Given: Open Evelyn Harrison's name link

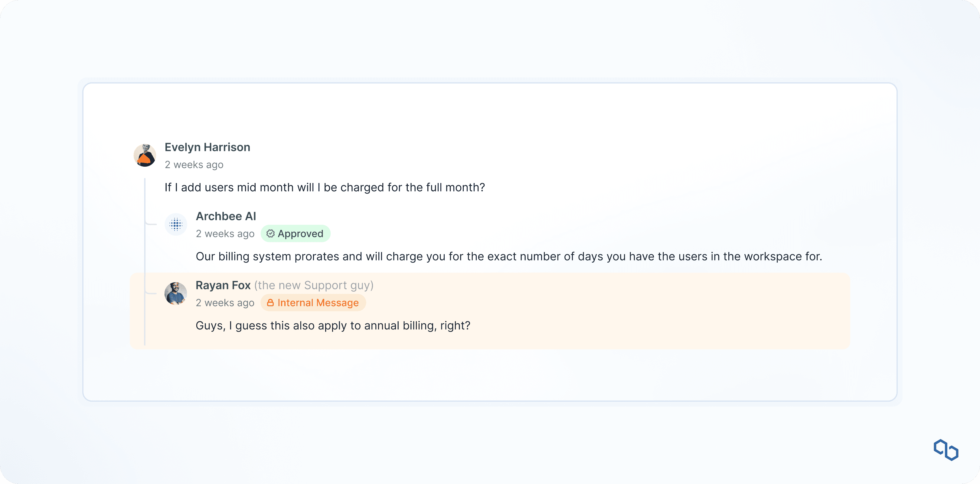Looking at the screenshot, I should click(x=207, y=147).
